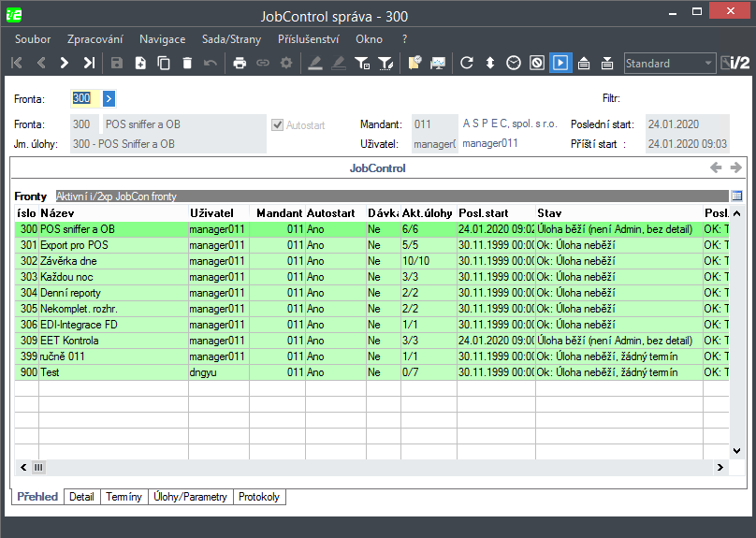Open the Standard layout dropdown
Image resolution: width=756 pixels, height=538 pixels.
(670, 63)
